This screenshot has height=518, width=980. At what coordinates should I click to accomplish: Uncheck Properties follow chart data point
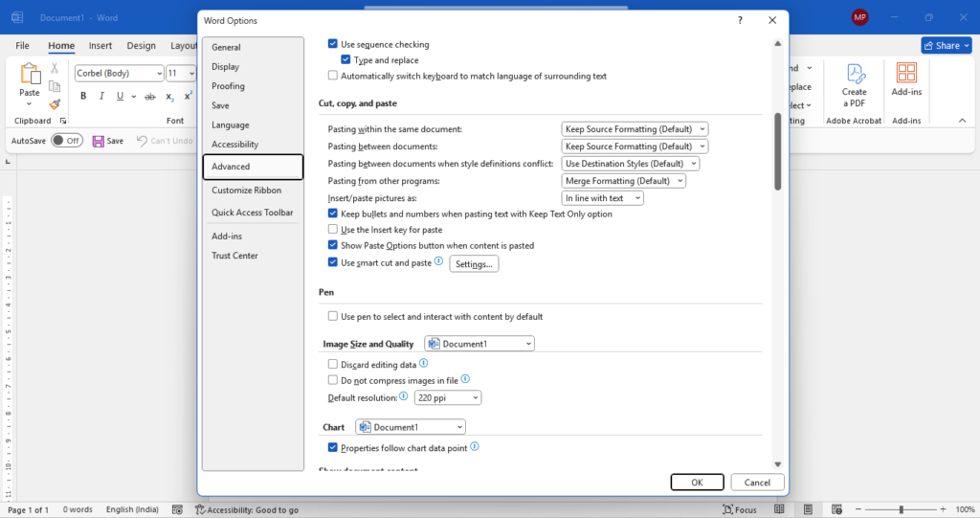[x=332, y=447]
